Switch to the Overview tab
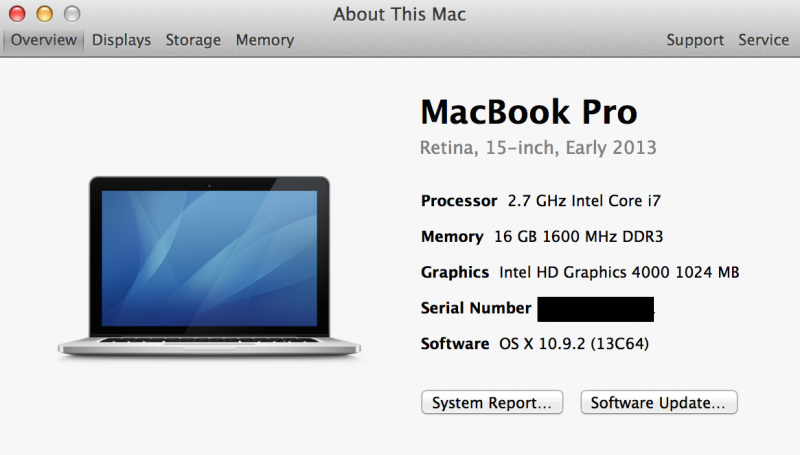Screen dimensions: 800x455 (43, 40)
